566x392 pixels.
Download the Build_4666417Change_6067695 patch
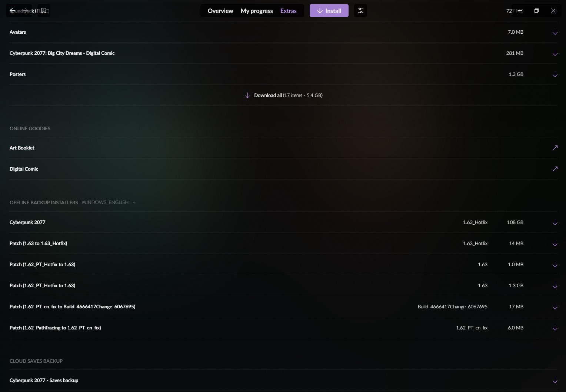(x=555, y=307)
